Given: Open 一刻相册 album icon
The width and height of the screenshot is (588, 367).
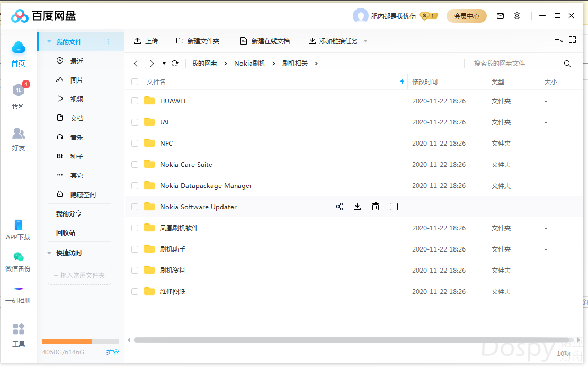Looking at the screenshot, I should (x=19, y=288).
